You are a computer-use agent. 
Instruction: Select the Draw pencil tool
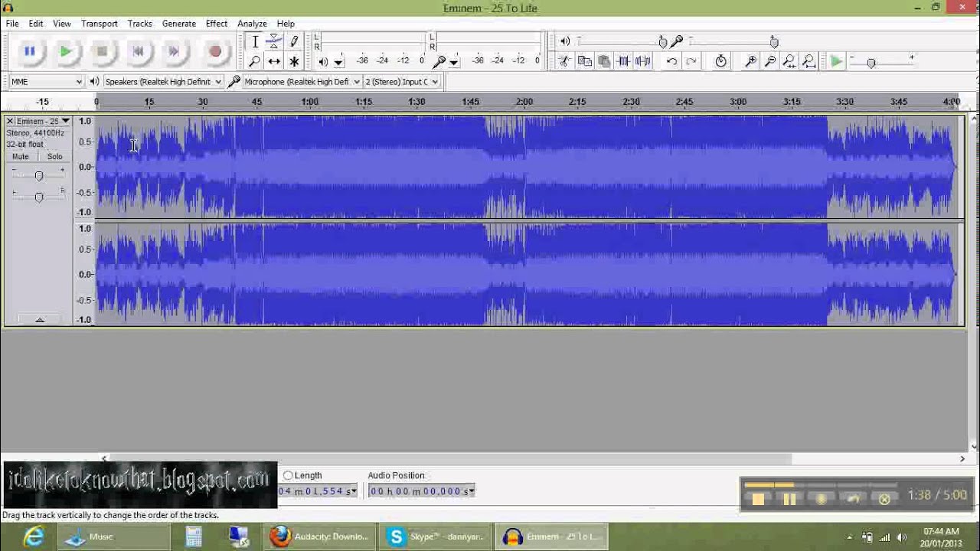pyautogui.click(x=293, y=42)
